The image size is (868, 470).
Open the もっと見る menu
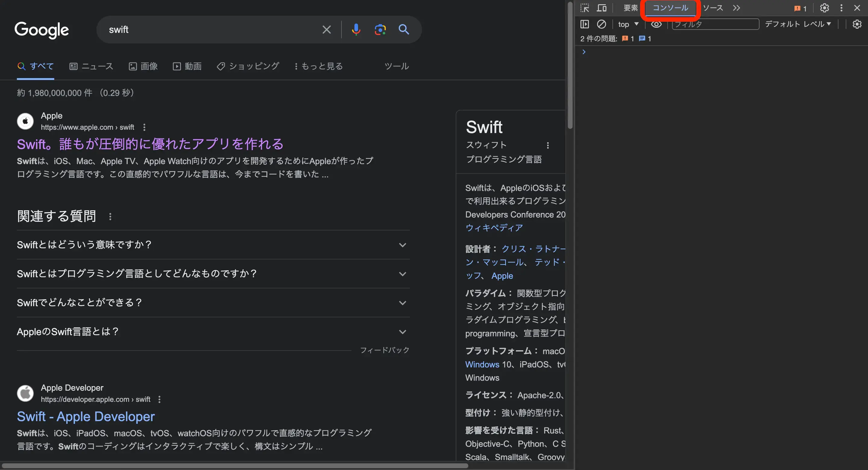click(x=319, y=66)
